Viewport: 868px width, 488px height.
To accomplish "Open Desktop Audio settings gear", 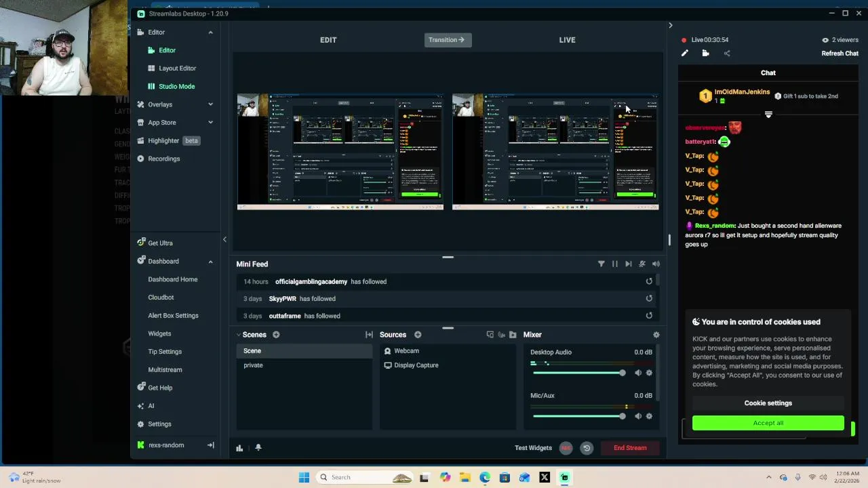I will [x=649, y=373].
